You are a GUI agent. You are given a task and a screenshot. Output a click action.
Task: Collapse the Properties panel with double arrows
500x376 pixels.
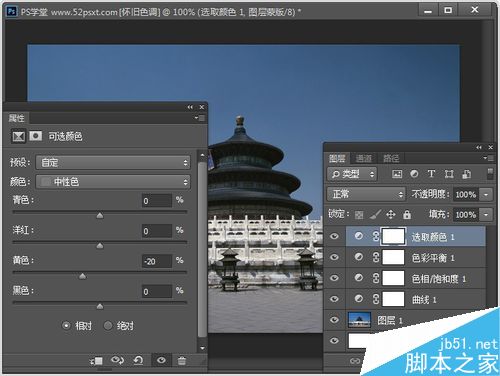click(190, 107)
